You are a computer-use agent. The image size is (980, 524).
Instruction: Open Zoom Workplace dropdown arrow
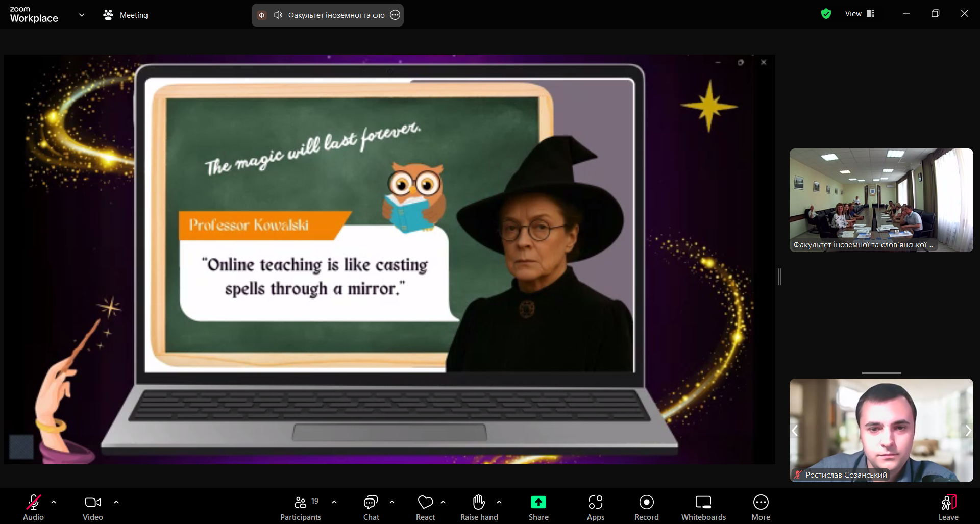tap(82, 15)
